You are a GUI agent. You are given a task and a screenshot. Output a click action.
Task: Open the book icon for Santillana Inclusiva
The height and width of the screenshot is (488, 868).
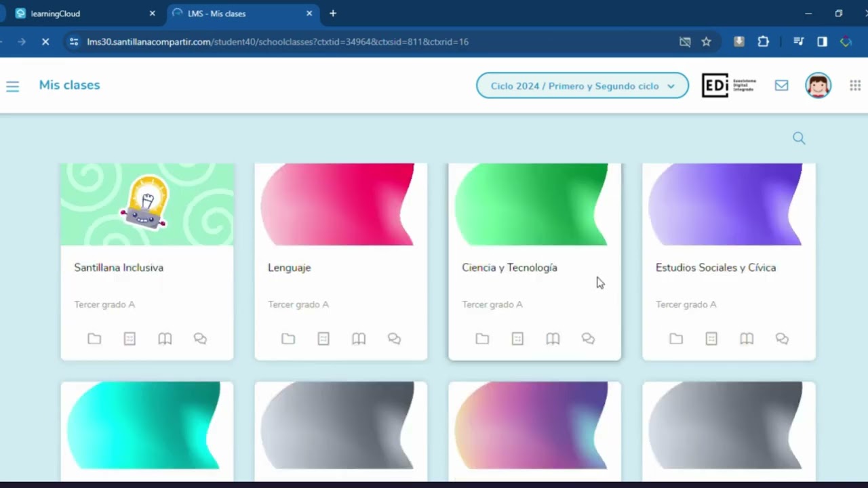tap(165, 338)
